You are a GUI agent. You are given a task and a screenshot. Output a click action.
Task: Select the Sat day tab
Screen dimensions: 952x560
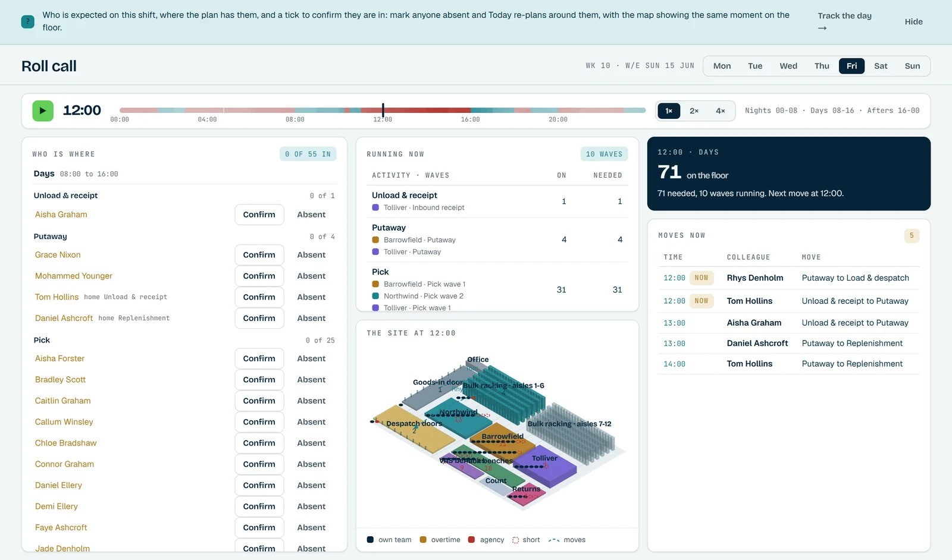(881, 66)
